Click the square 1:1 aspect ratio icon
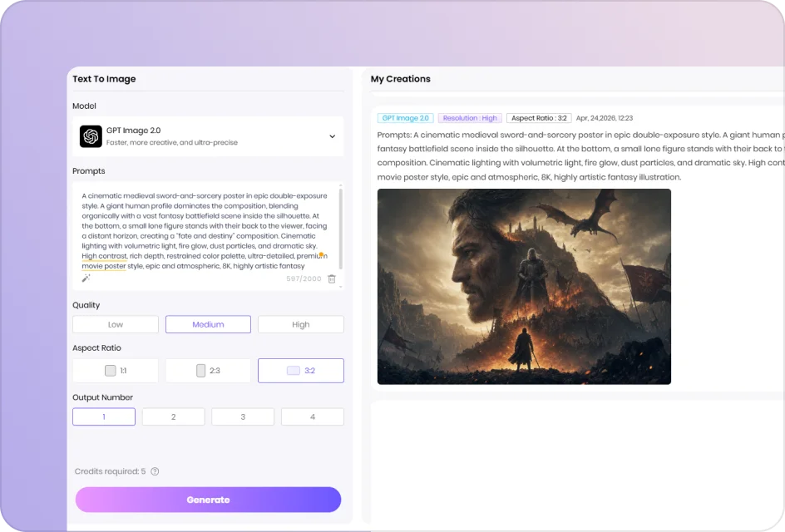 110,371
